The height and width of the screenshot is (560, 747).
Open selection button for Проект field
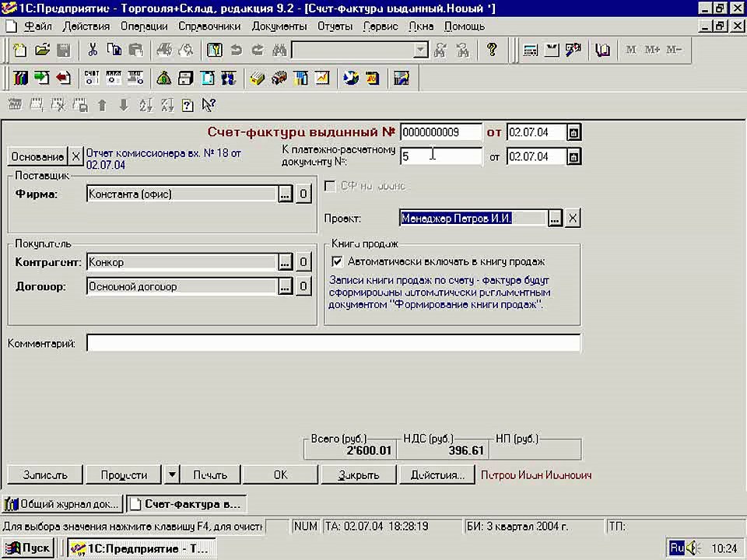[555, 219]
